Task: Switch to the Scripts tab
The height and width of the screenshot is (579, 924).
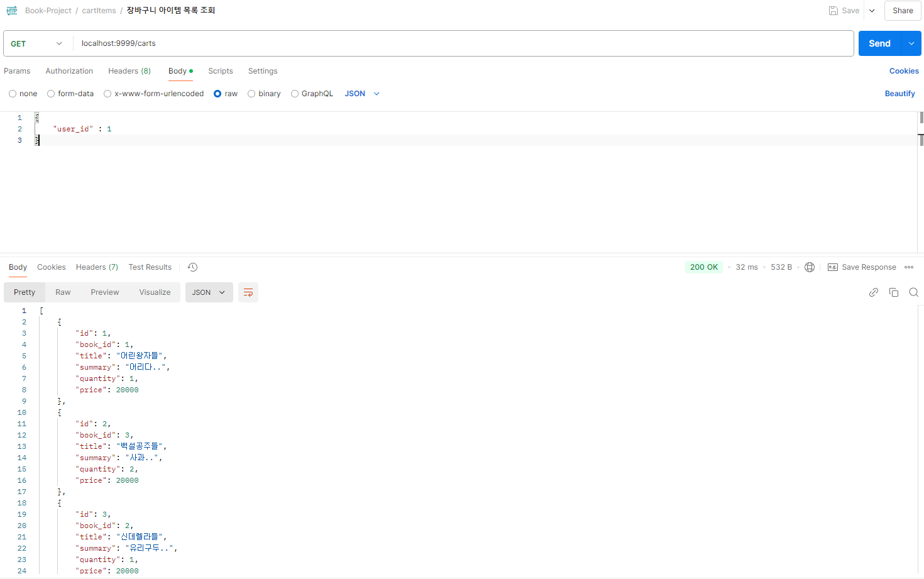Action: 221,71
